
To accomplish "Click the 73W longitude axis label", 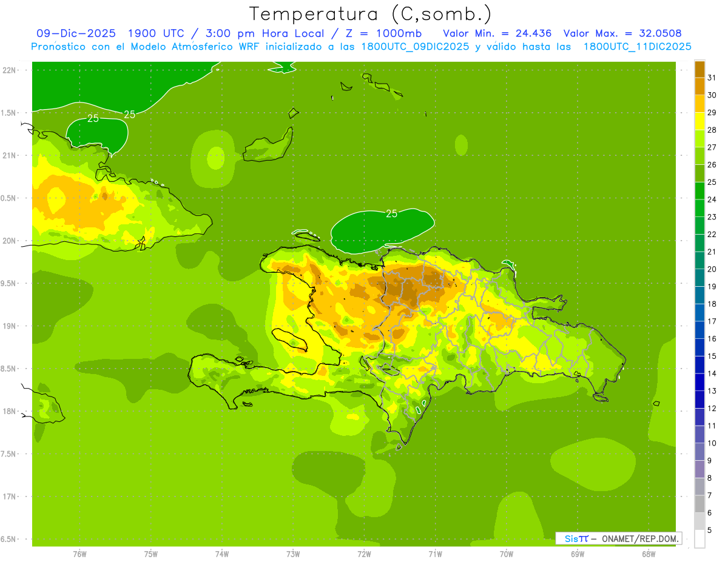I will (293, 554).
